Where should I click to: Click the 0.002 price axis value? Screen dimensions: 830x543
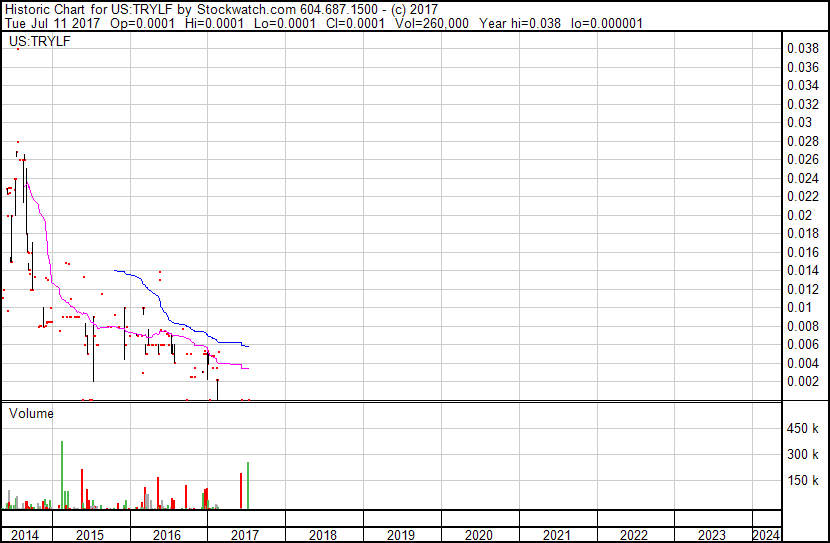tap(803, 382)
